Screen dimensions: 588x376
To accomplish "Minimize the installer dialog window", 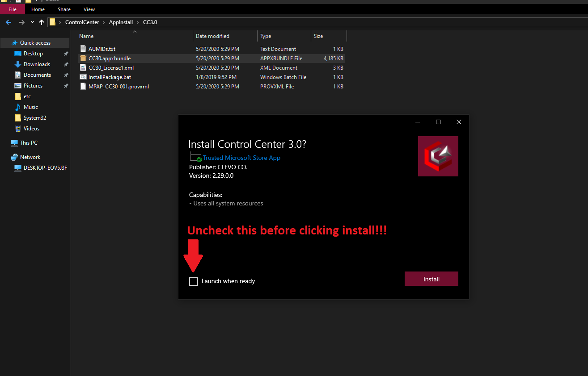I will (x=418, y=122).
